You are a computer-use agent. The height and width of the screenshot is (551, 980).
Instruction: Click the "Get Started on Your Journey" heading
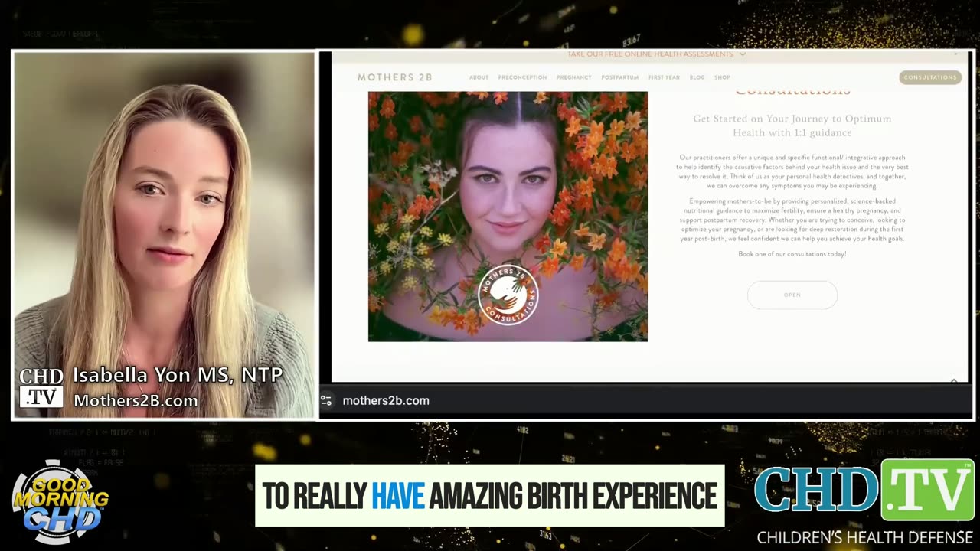click(x=792, y=126)
